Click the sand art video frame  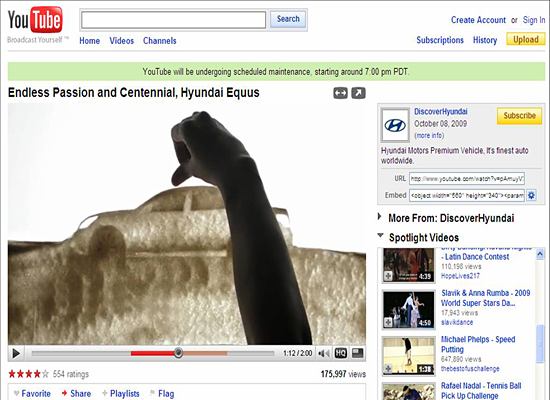[187, 224]
